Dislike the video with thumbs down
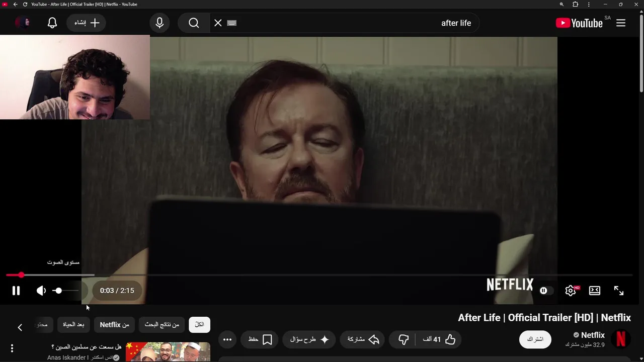Image resolution: width=644 pixels, height=362 pixels. 404,339
